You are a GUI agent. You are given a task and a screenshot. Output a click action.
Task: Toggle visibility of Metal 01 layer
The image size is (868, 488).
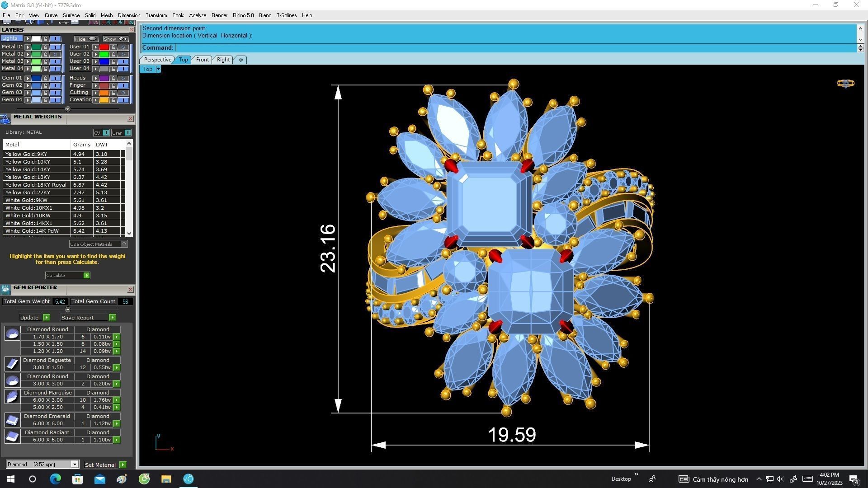click(x=55, y=47)
